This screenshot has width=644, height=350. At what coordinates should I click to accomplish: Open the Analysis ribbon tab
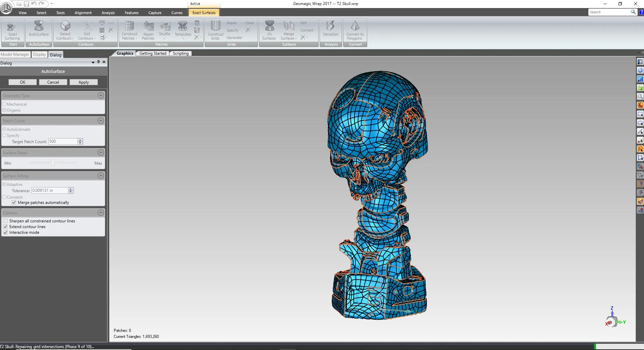(x=108, y=13)
